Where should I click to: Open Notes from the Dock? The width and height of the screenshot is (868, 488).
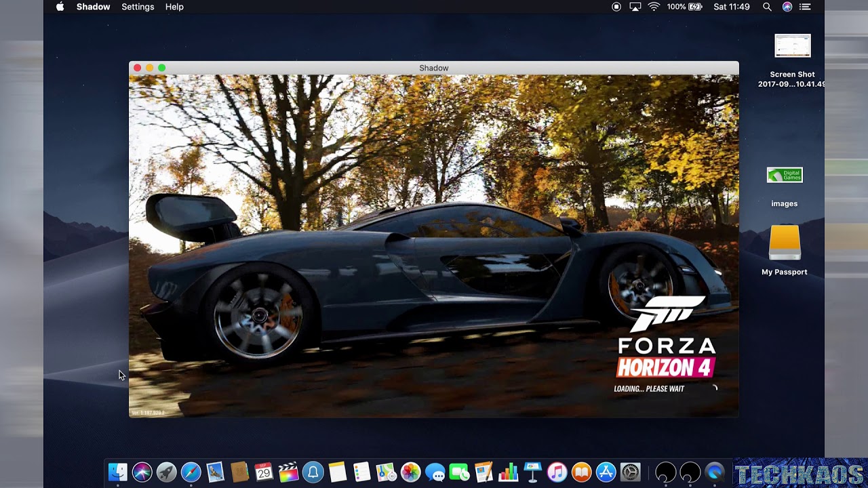pyautogui.click(x=338, y=472)
